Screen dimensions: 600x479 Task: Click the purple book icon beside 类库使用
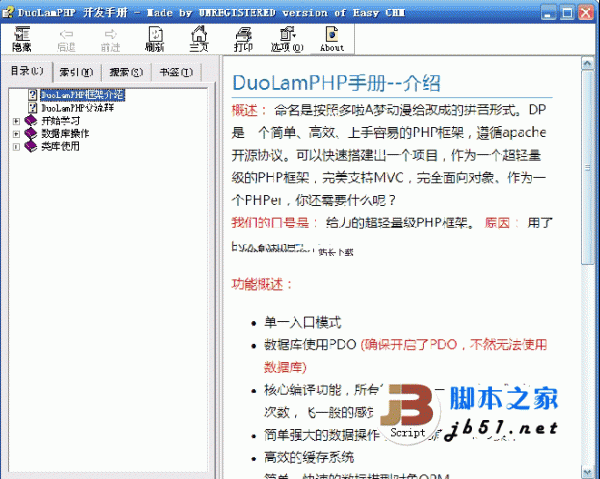(x=31, y=146)
